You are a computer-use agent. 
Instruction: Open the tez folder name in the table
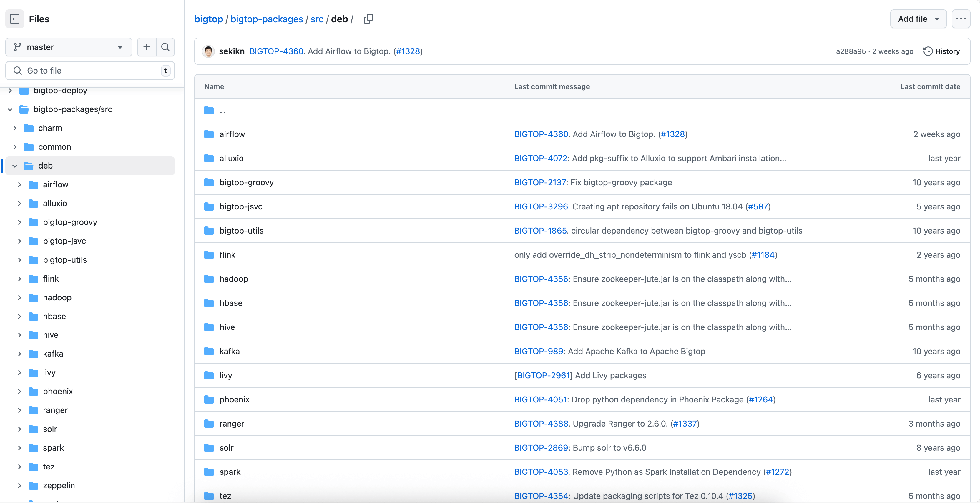click(x=225, y=496)
